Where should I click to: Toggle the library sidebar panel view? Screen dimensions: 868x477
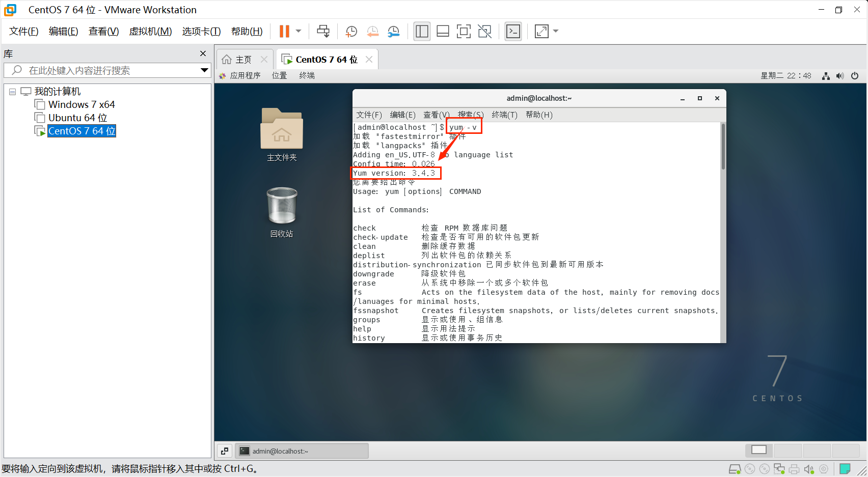pos(422,32)
